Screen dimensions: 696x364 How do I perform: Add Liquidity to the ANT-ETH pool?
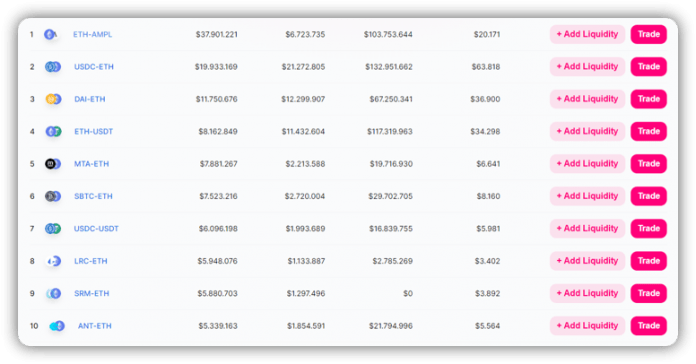click(x=587, y=326)
